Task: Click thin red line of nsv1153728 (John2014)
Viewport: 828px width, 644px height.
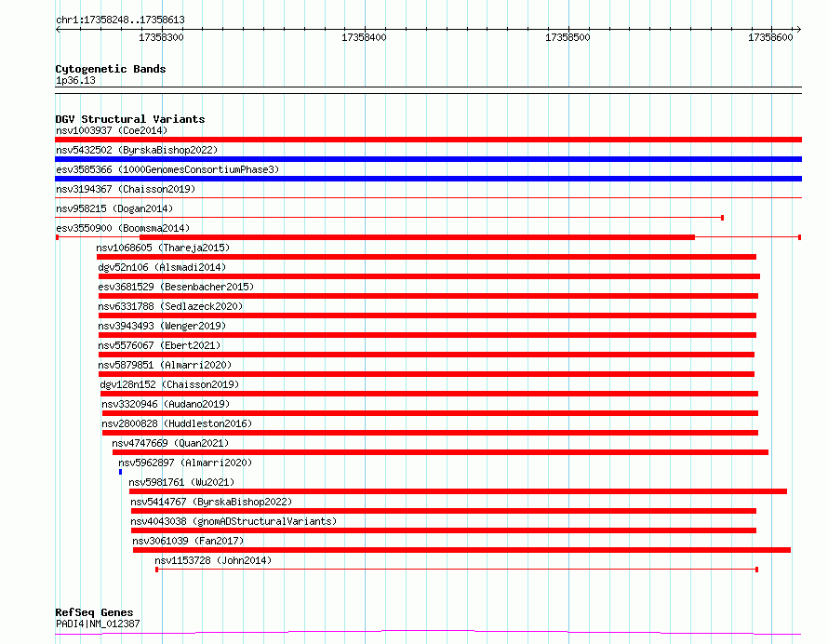Action: (457, 570)
